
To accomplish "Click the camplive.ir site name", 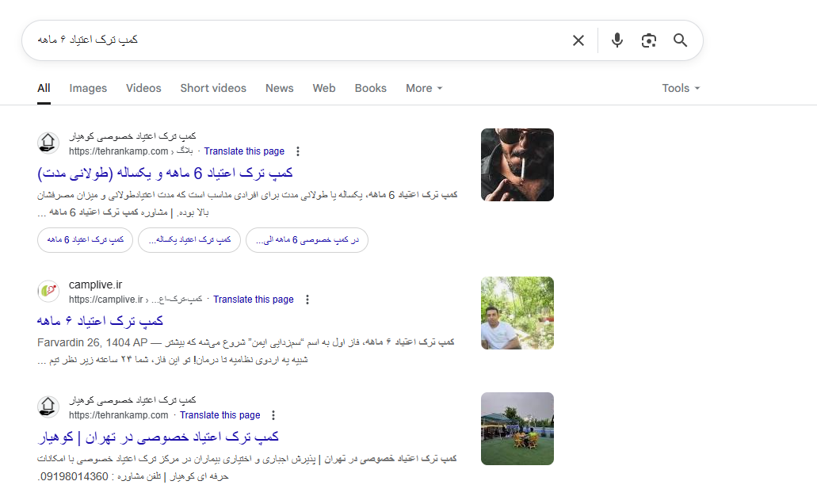I will 95,284.
